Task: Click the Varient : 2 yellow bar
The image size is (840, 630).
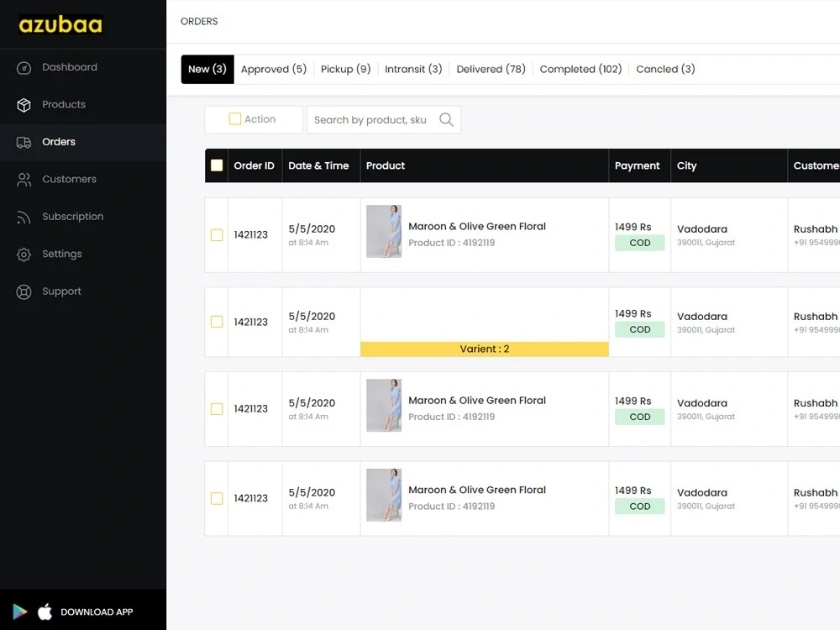Action: click(485, 349)
